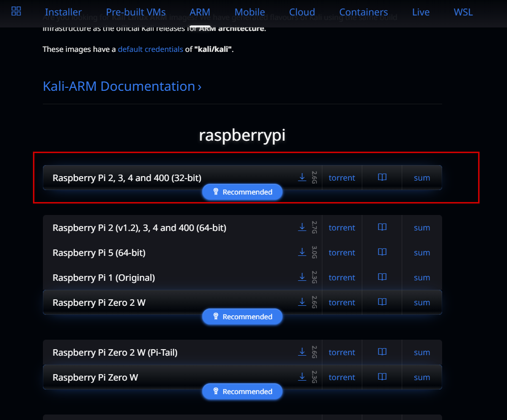Screen dimensions: 507x420
Task: Download the Raspberry Pi 1 (Original) image
Action: pyautogui.click(x=302, y=277)
